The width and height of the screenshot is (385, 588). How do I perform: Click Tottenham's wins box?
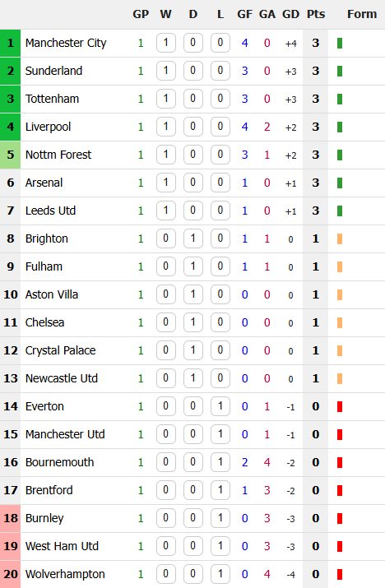click(x=166, y=99)
